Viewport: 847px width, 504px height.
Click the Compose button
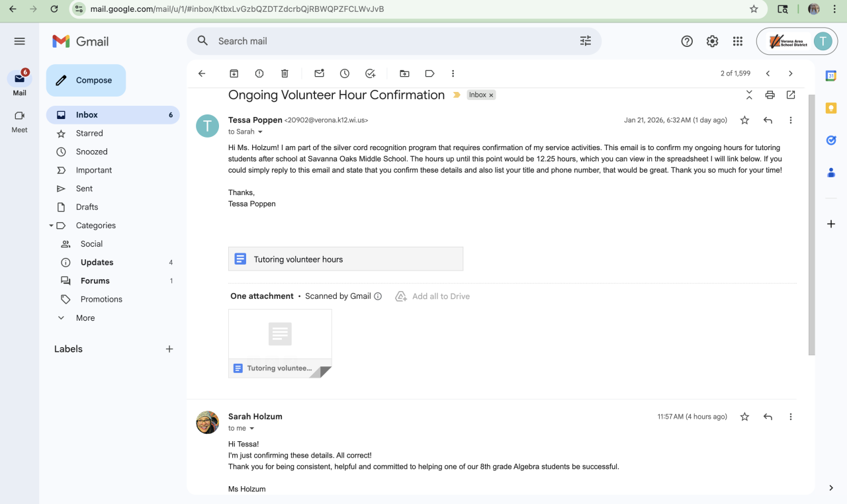pos(86,81)
